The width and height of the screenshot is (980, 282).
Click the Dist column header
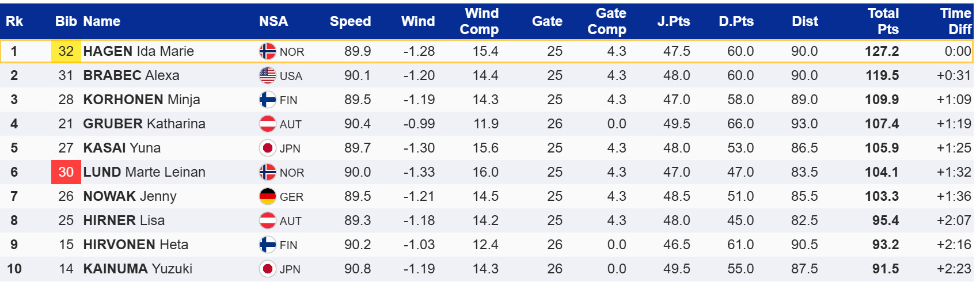[x=804, y=21]
